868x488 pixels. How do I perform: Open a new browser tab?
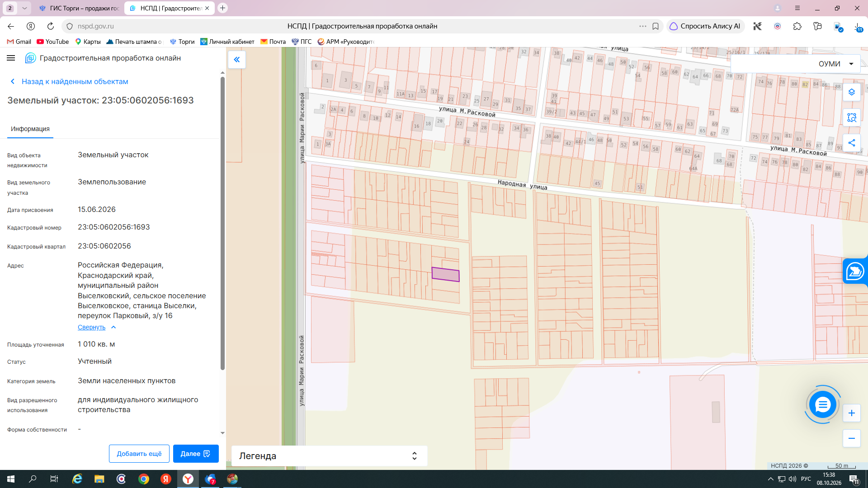222,8
